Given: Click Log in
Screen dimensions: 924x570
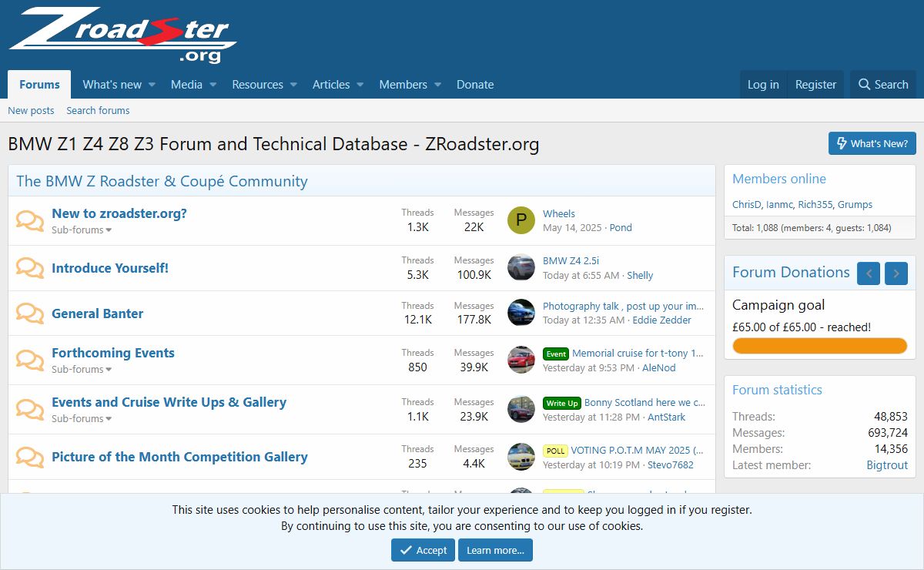Looking at the screenshot, I should pos(763,85).
